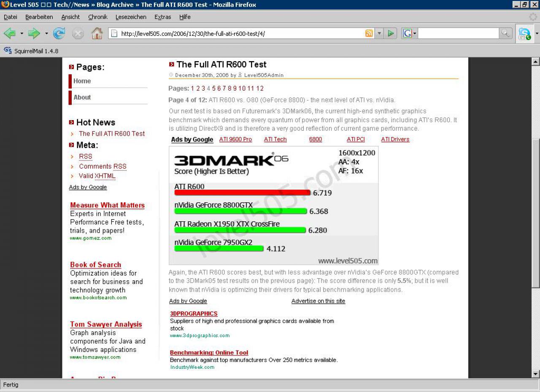
Task: Open Hot News link The Full ATI R600 Test
Action: click(112, 134)
